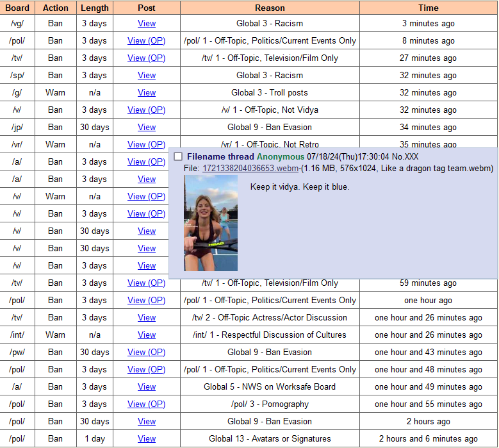Click the '2 hours and 6 minutes ago' cell
The image size is (499, 448).
coord(429,438)
